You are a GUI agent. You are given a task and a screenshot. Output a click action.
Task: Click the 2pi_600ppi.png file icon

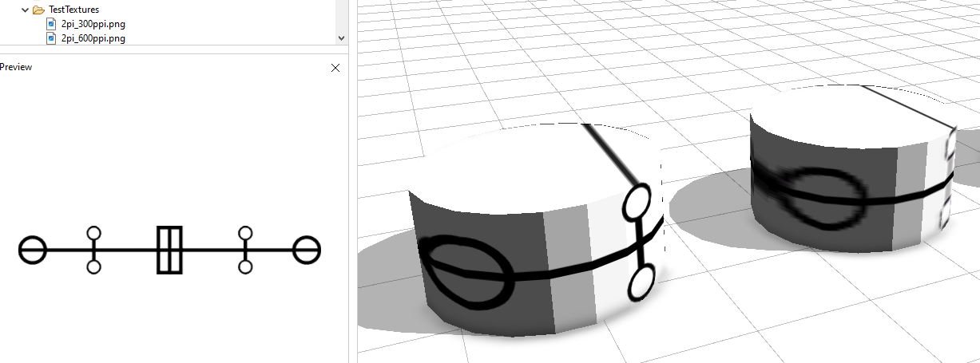coord(52,37)
